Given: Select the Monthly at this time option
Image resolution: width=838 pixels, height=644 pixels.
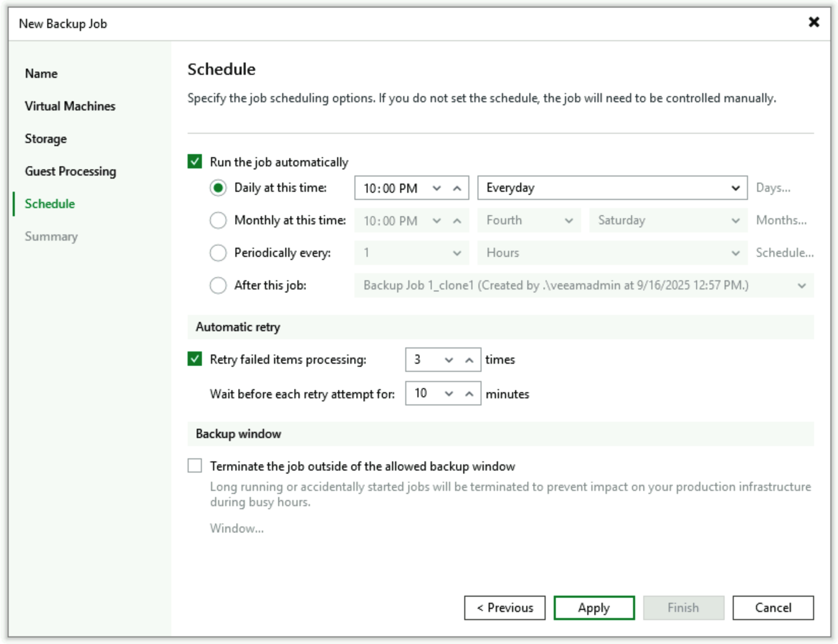Looking at the screenshot, I should tap(218, 220).
